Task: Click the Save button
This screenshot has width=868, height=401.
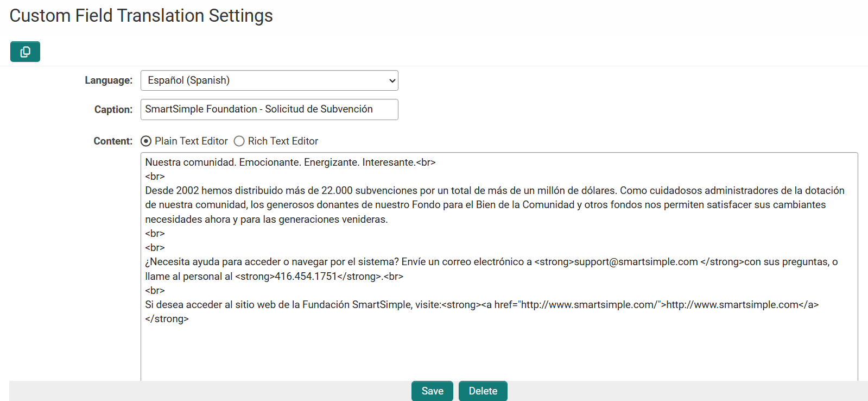Action: [x=432, y=391]
